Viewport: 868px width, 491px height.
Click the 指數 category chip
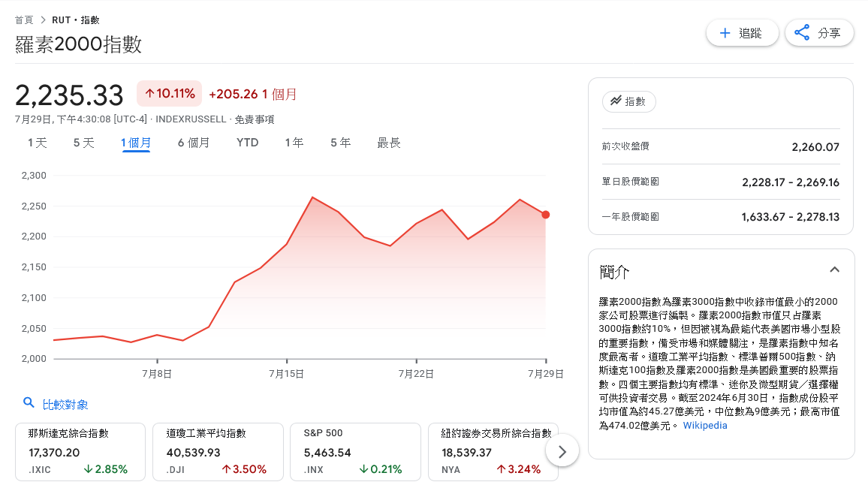coord(629,101)
